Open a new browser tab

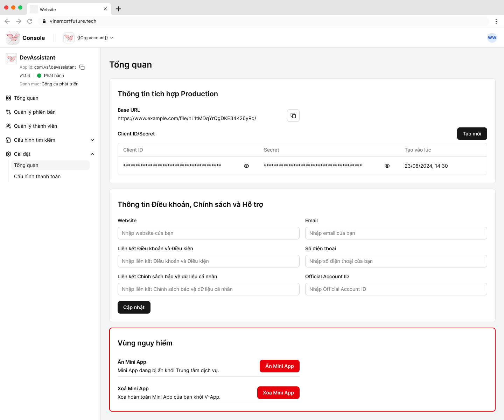[x=119, y=9]
